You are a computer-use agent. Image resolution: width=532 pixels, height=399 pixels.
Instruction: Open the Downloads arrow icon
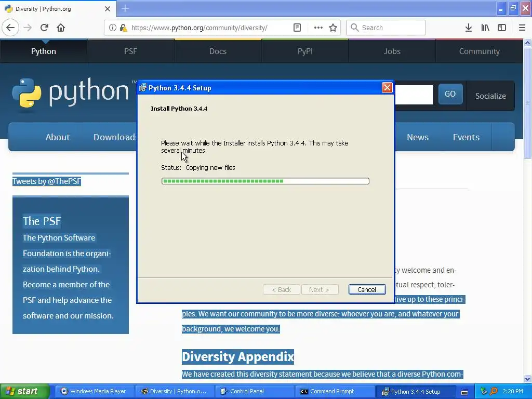tap(469, 28)
